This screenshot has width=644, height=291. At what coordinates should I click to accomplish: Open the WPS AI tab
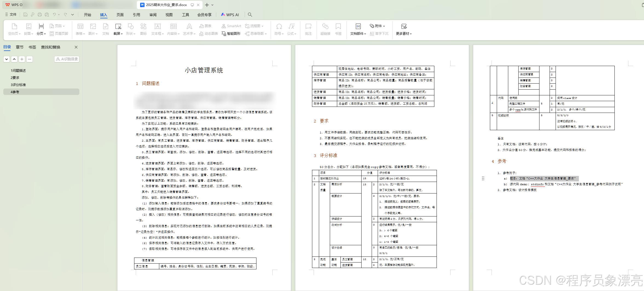coord(230,15)
